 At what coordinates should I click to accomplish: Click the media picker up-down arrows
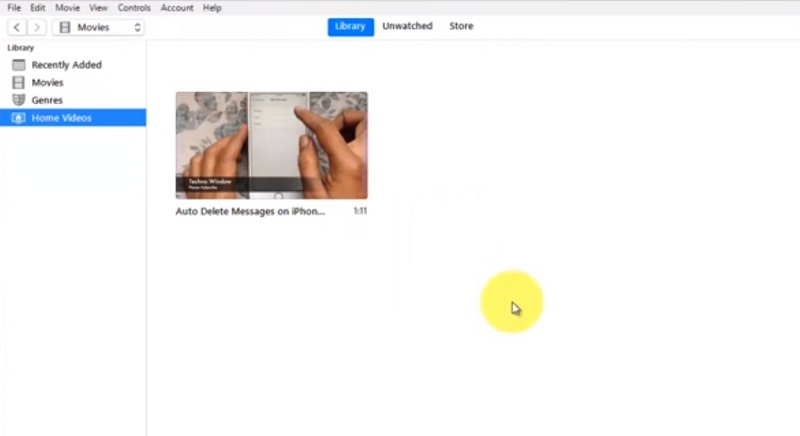137,28
